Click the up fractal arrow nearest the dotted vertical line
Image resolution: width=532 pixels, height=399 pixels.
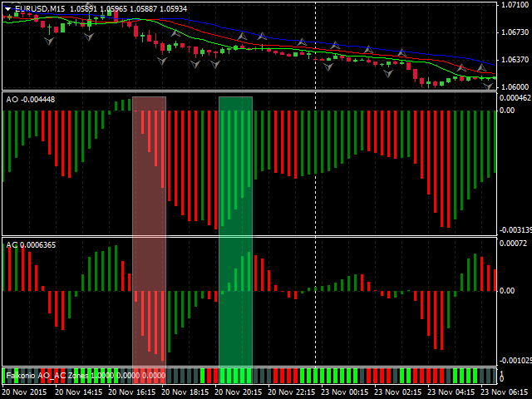click(x=301, y=41)
